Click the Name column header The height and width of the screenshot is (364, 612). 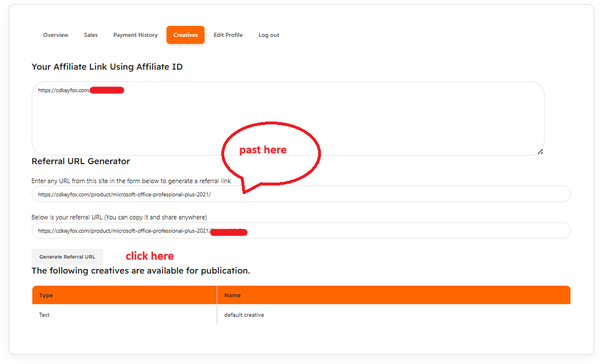click(x=232, y=295)
